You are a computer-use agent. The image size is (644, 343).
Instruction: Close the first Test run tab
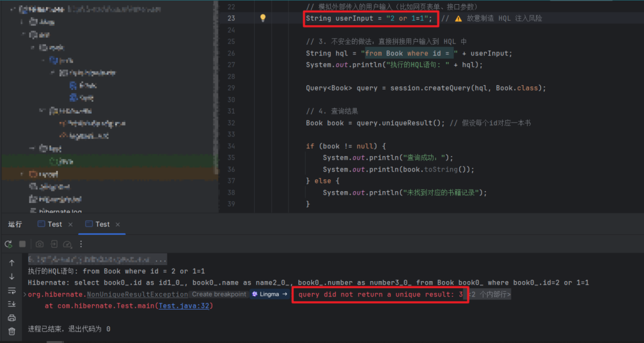tap(70, 224)
